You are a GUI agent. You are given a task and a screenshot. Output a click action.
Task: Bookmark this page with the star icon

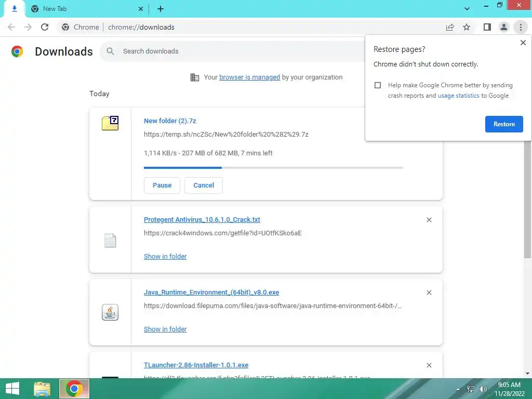click(467, 27)
